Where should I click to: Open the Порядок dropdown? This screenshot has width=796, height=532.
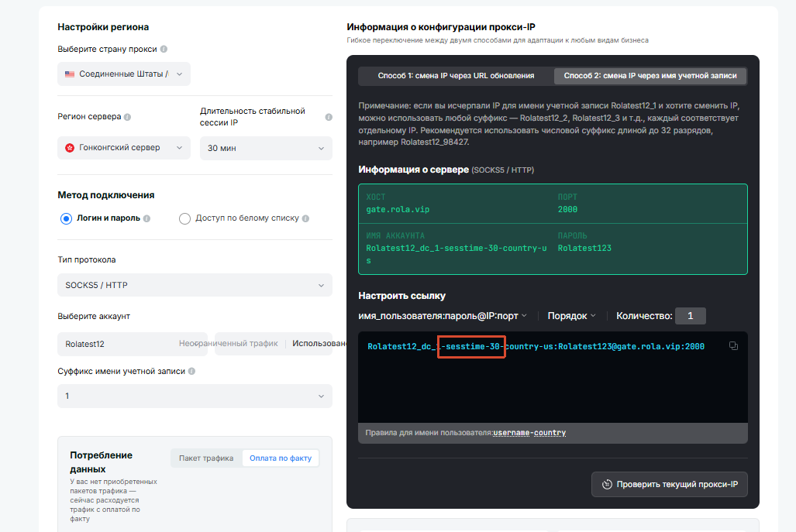572,316
